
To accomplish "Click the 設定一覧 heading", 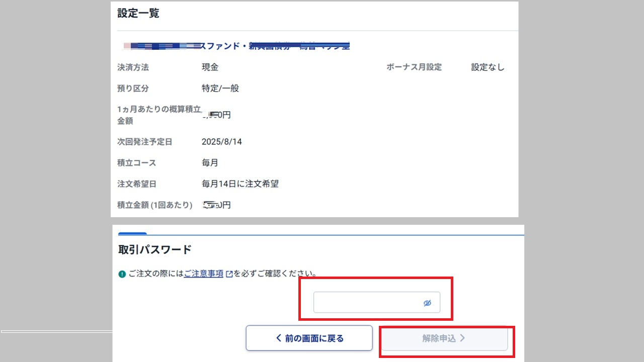I will (138, 14).
